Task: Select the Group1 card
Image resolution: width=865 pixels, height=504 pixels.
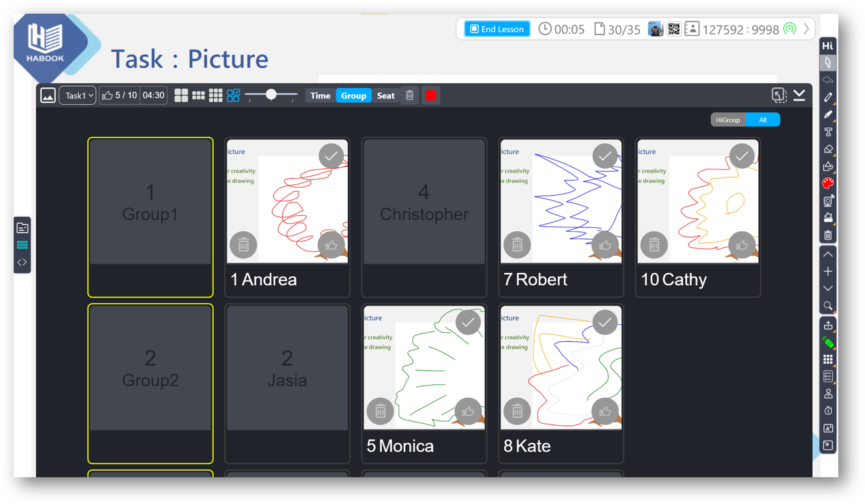Action: click(150, 217)
